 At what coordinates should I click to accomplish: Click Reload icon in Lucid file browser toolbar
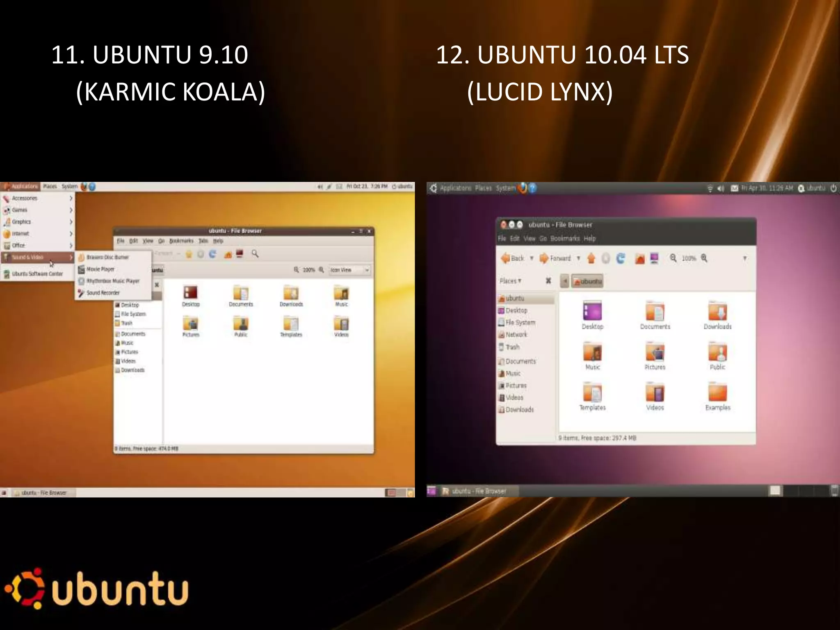click(x=621, y=258)
